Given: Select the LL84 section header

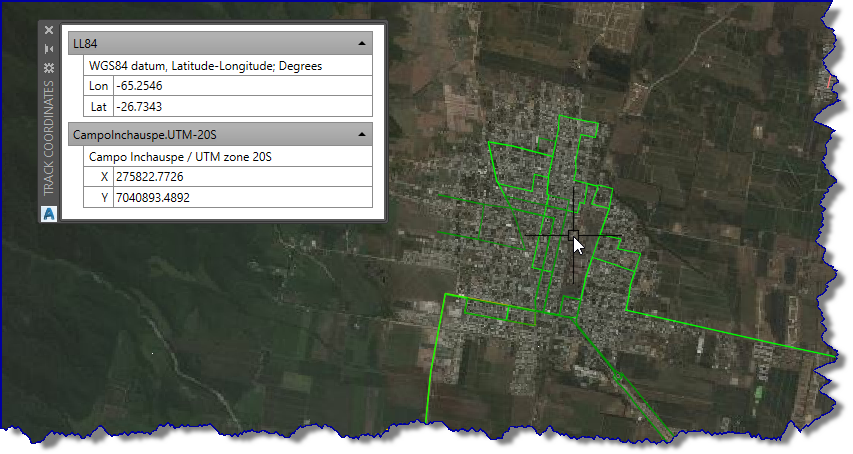Looking at the screenshot, I should pyautogui.click(x=220, y=43).
